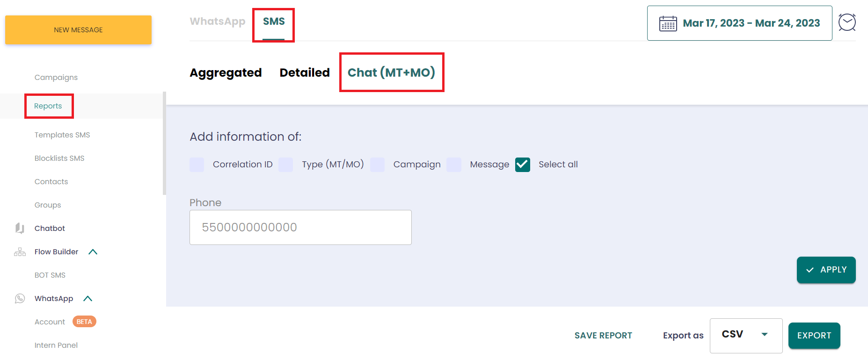The width and height of the screenshot is (868, 359).
Task: Open the Detailed report tab
Action: pos(305,73)
